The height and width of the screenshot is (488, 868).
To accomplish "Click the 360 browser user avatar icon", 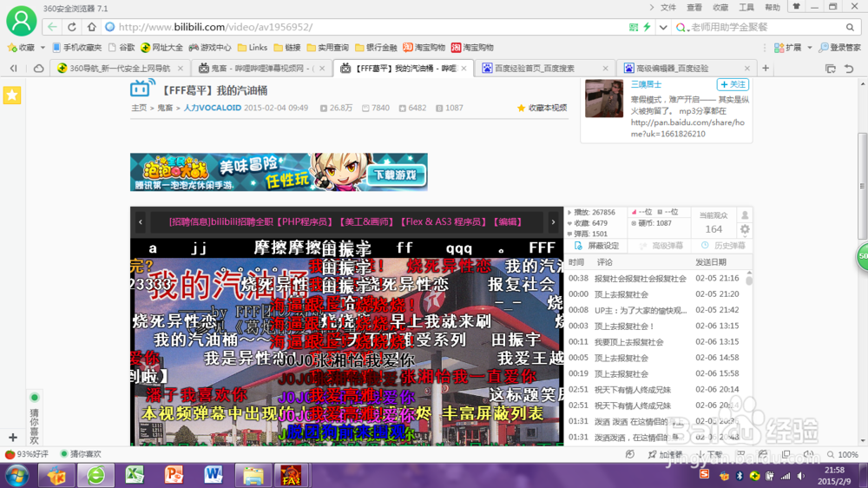I will [21, 21].
